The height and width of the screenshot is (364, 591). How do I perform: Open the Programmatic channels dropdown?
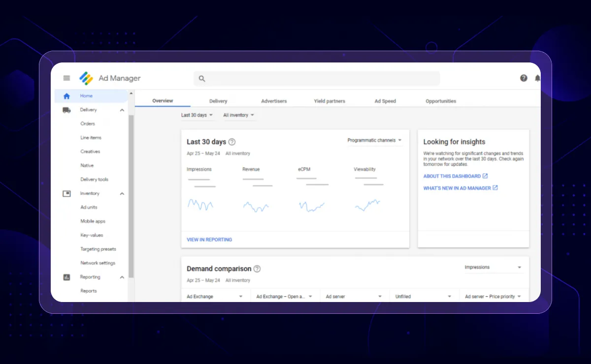(375, 141)
